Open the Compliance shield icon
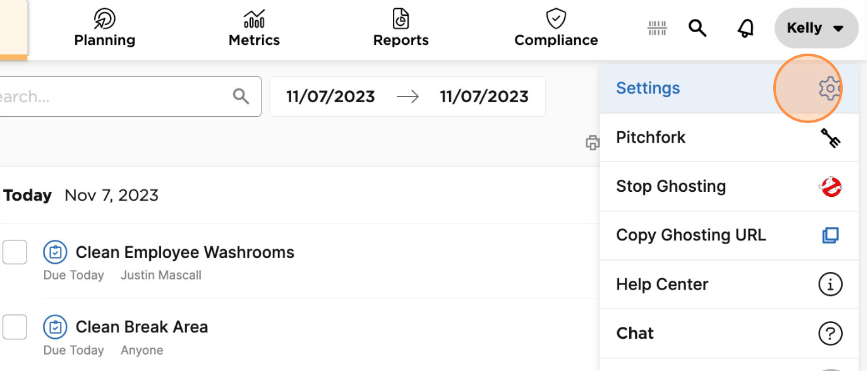The width and height of the screenshot is (868, 371). [556, 19]
